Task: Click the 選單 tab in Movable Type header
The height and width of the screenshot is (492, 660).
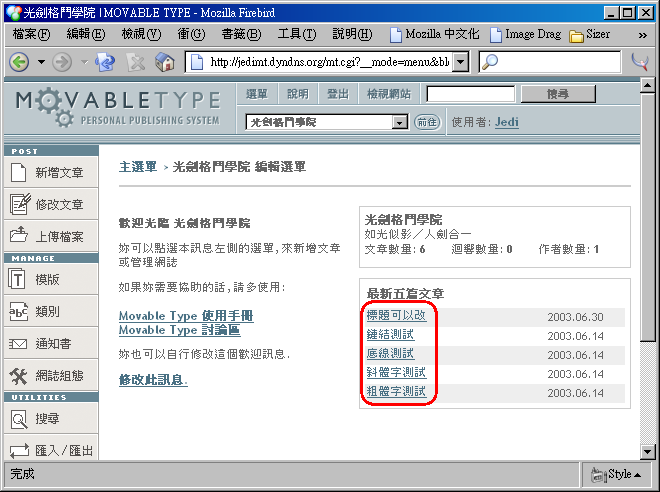Action: tap(257, 94)
